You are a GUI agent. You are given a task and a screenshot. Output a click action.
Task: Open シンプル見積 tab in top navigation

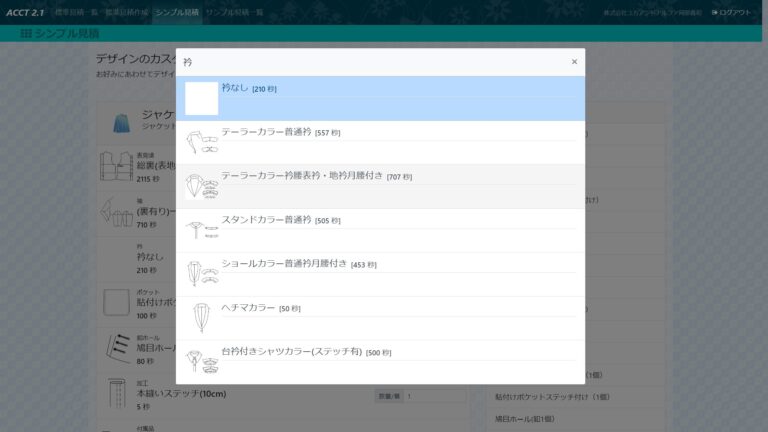pos(177,12)
